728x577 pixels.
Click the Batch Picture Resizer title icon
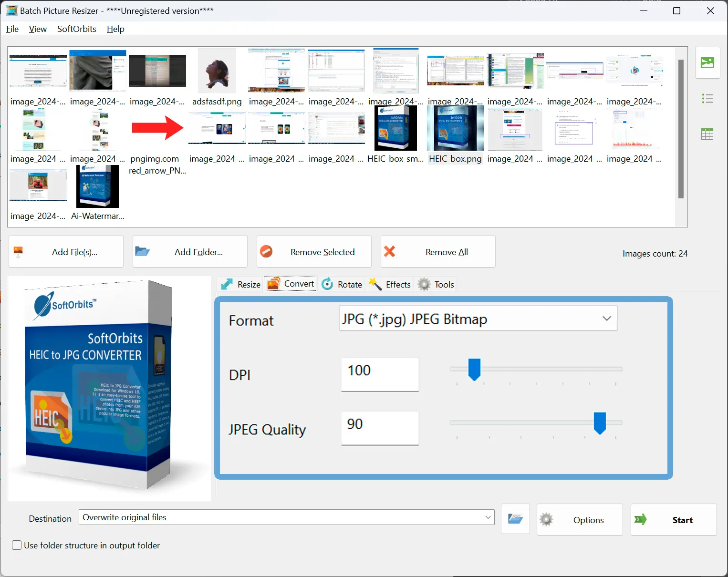11,10
